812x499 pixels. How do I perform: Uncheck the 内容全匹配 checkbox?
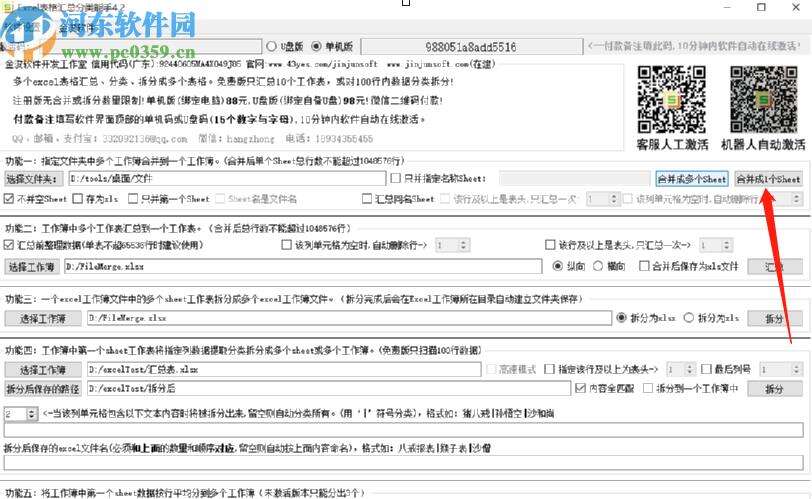click(581, 388)
